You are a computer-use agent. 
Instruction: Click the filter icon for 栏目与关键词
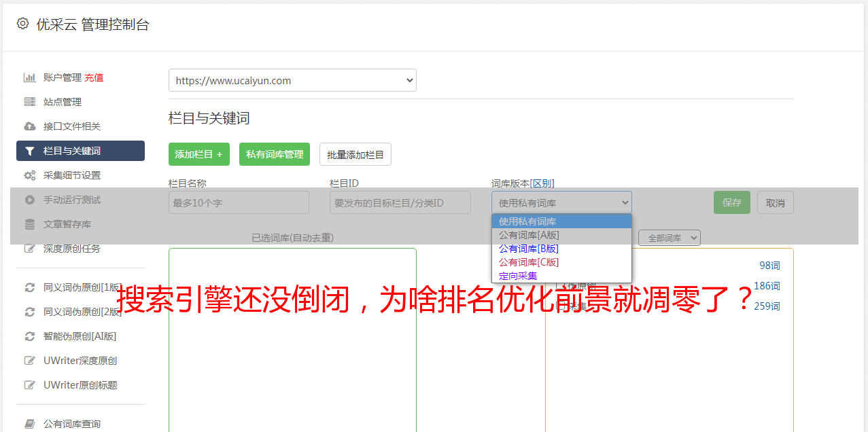coord(30,151)
